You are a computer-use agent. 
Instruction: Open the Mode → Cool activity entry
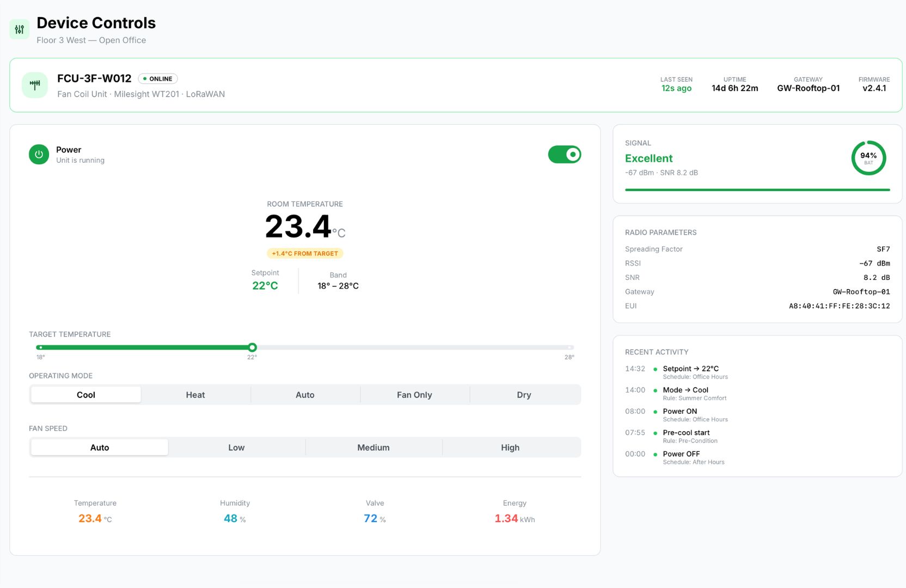(685, 390)
